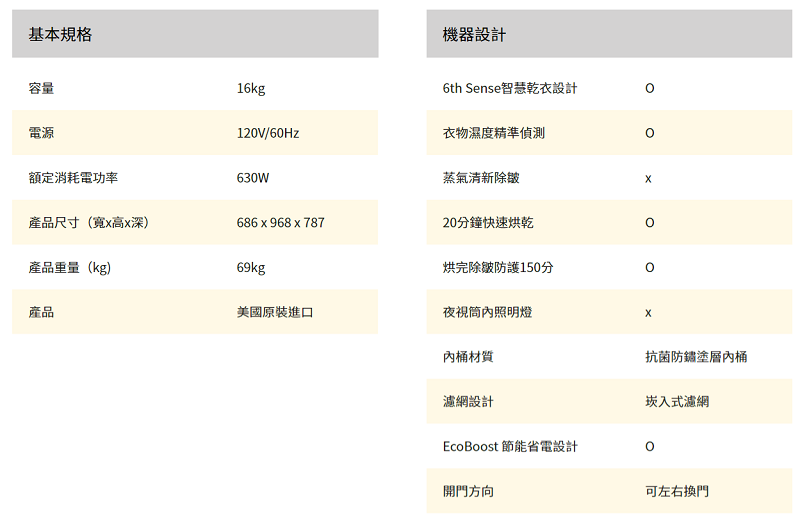800x525 pixels.
Task: Select the 容量 row label
Action: click(42, 89)
